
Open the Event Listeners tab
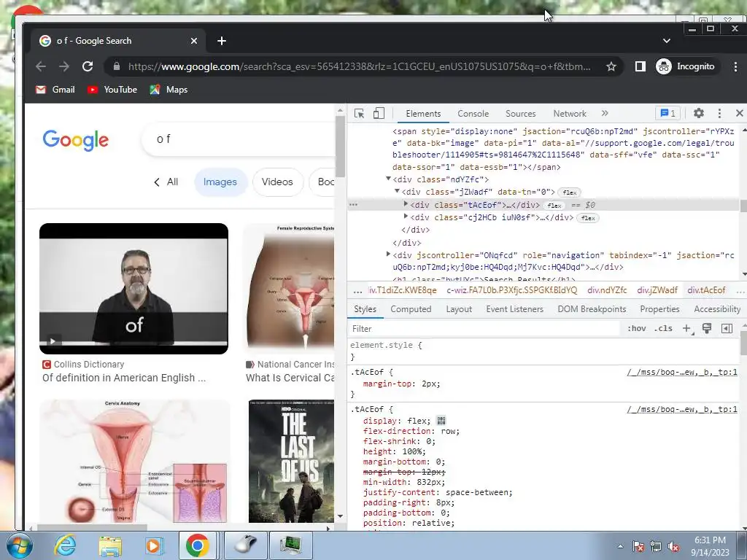[x=514, y=309]
